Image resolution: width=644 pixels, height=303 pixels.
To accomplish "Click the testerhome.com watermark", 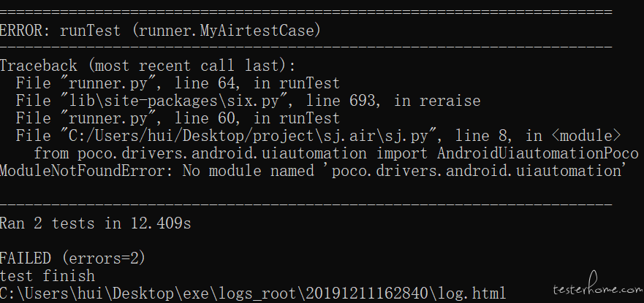I will click(x=598, y=285).
